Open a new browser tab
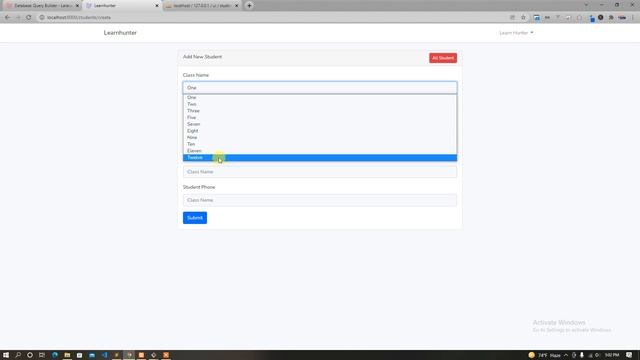This screenshot has width=640, height=360. tap(249, 6)
